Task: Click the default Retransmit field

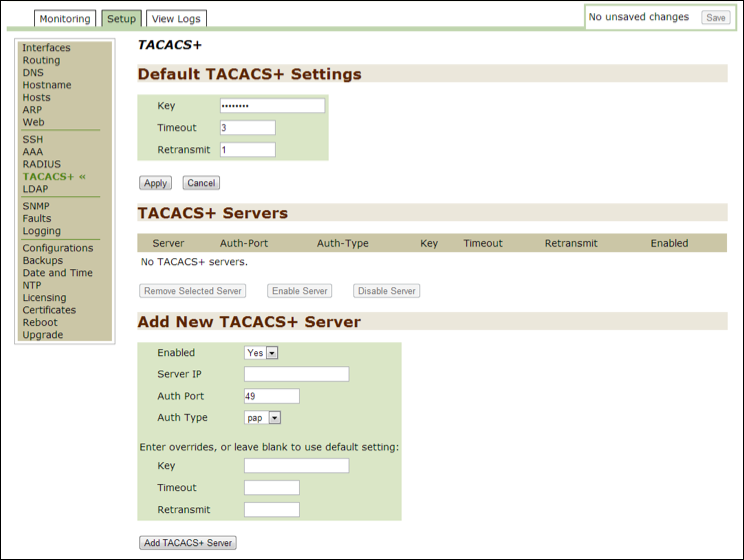Action: click(x=247, y=150)
